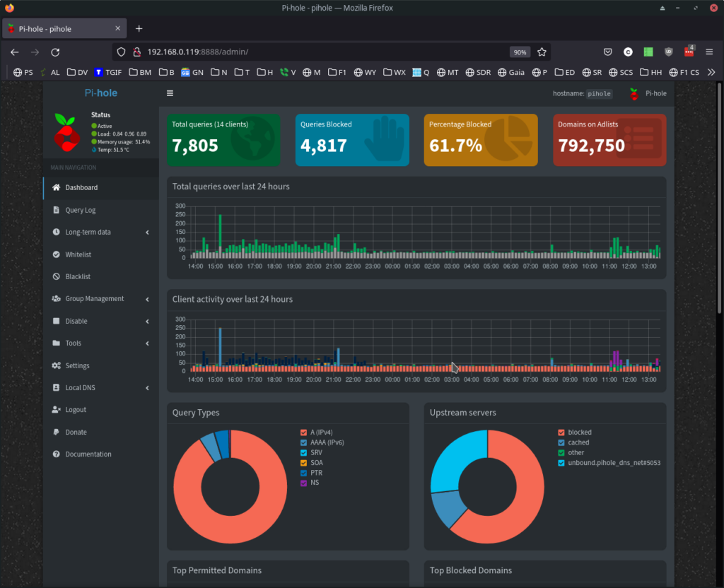Open the Domains on Adlists stat card
This screenshot has height=588, width=724.
(609, 140)
